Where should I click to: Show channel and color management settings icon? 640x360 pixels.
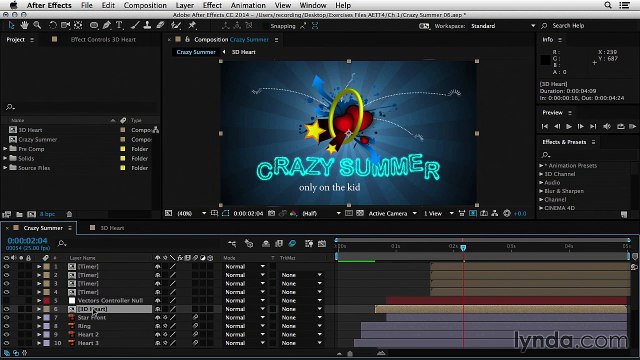coord(293,213)
